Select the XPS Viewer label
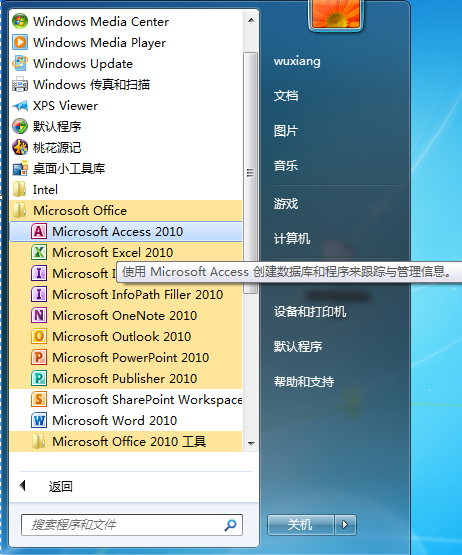Screen dimensions: 462x555 tap(65, 105)
